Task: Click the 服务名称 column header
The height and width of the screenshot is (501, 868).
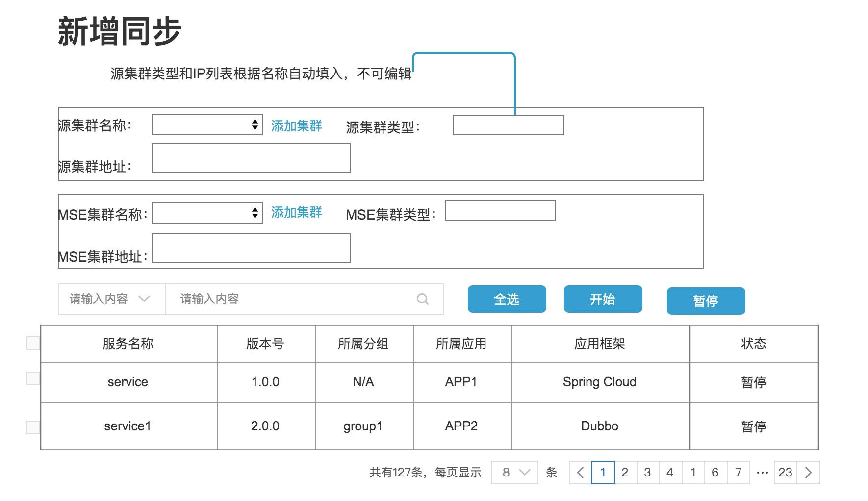Action: tap(128, 344)
